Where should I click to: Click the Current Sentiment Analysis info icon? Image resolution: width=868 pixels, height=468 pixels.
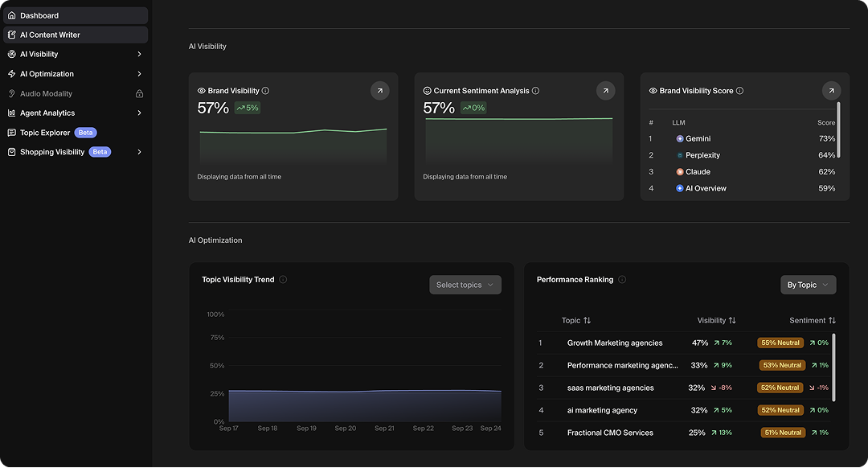(535, 90)
